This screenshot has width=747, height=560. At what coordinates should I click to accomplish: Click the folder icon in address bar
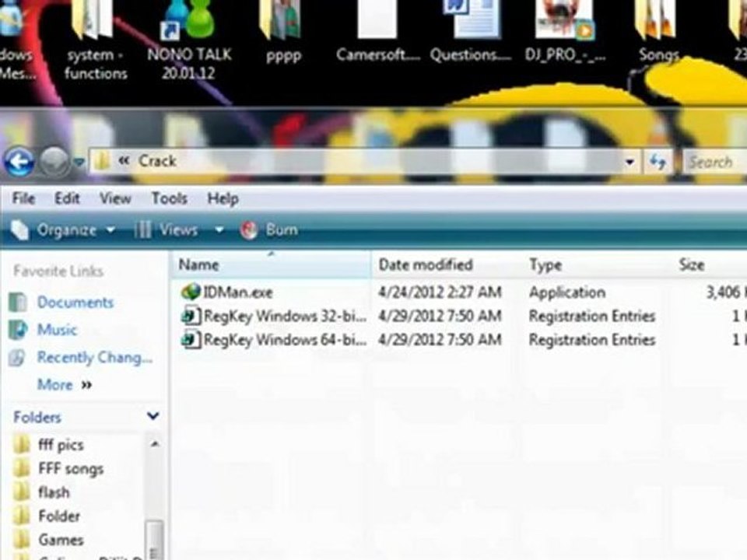tap(101, 162)
